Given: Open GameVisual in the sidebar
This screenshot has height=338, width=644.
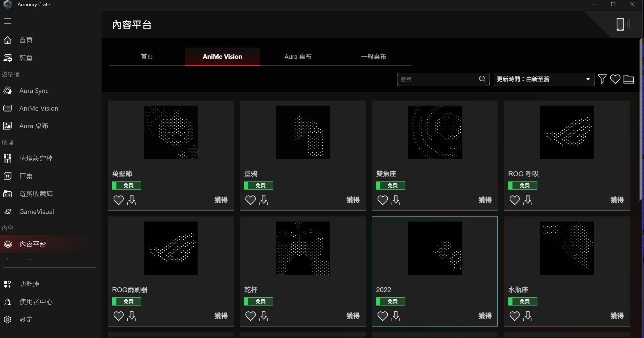Looking at the screenshot, I should pos(36,212).
